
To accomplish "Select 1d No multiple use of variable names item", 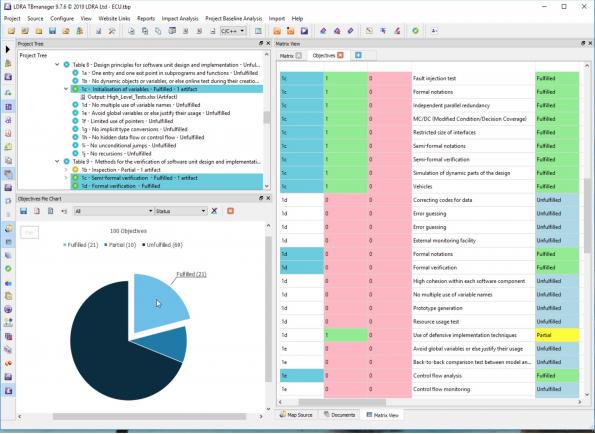I will click(141, 105).
